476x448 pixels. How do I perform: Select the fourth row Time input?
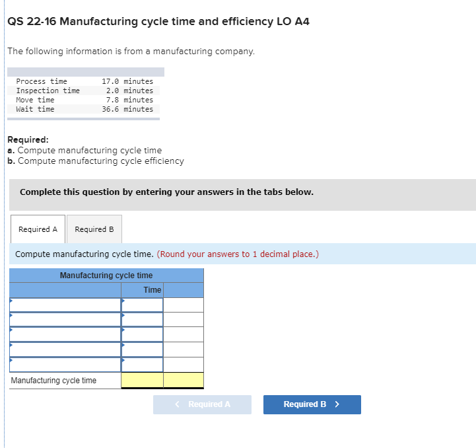(x=143, y=350)
